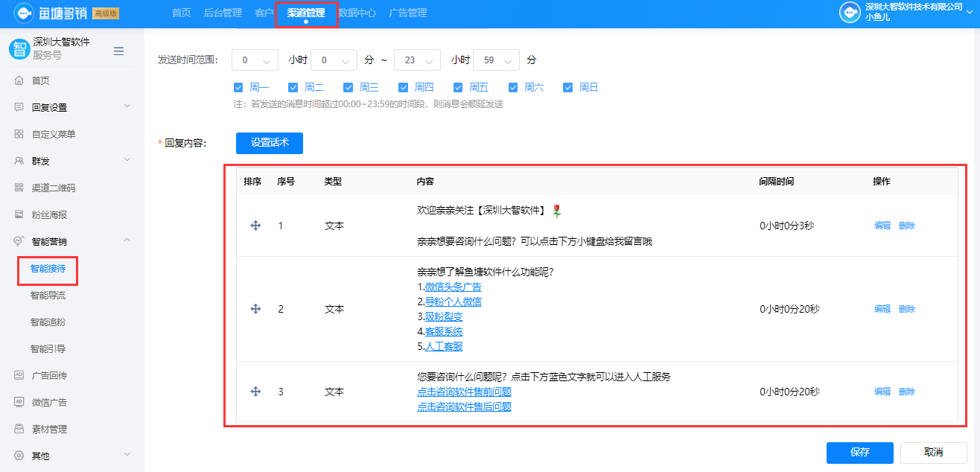Open the end hour dropdown showing 23
Screen dimensions: 980x472
(x=418, y=60)
